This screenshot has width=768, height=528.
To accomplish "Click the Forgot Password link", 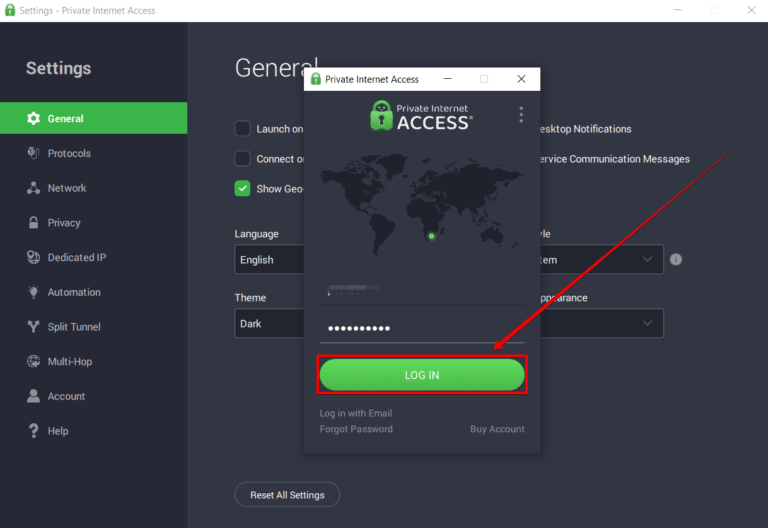I will [356, 429].
